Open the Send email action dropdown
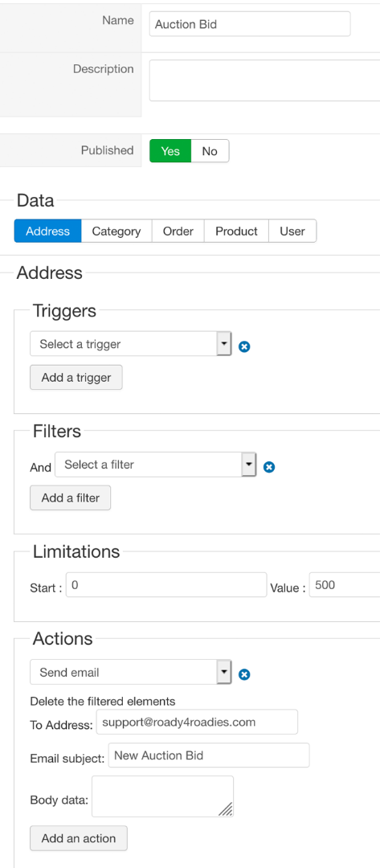The height and width of the screenshot is (868, 380). pos(130,672)
